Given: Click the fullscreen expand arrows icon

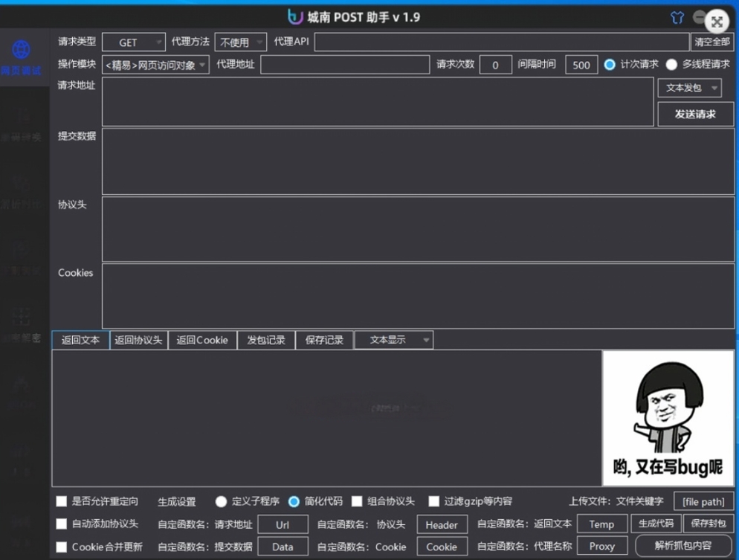Looking at the screenshot, I should (717, 22).
